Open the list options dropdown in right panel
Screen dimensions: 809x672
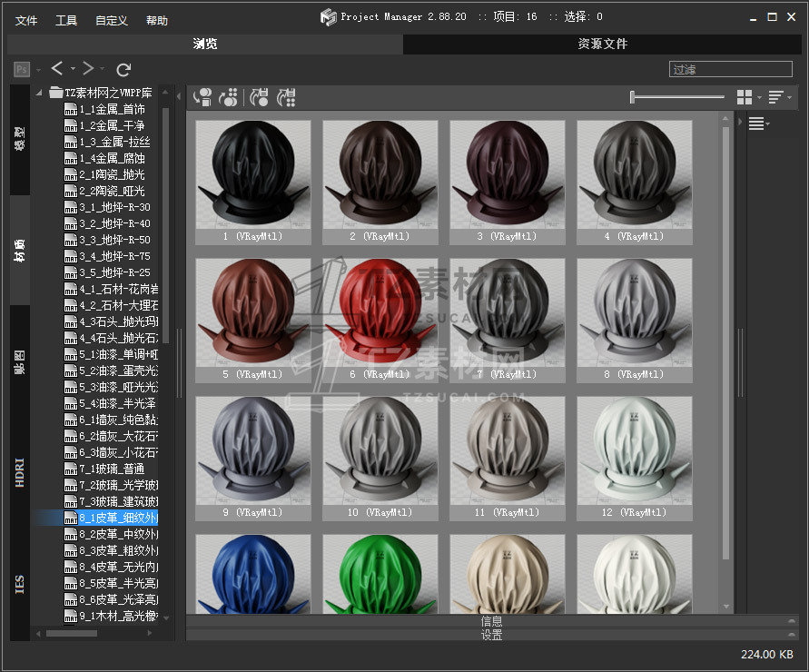click(759, 124)
